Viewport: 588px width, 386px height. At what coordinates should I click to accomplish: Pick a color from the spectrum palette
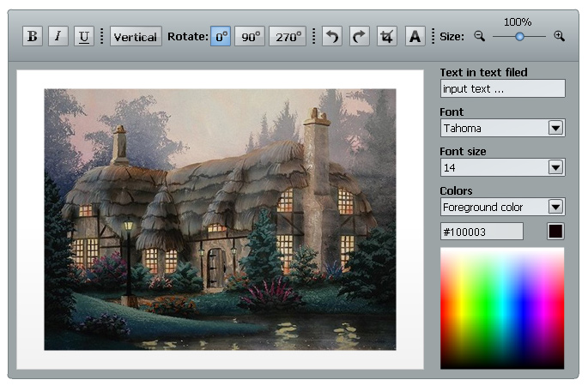click(502, 308)
